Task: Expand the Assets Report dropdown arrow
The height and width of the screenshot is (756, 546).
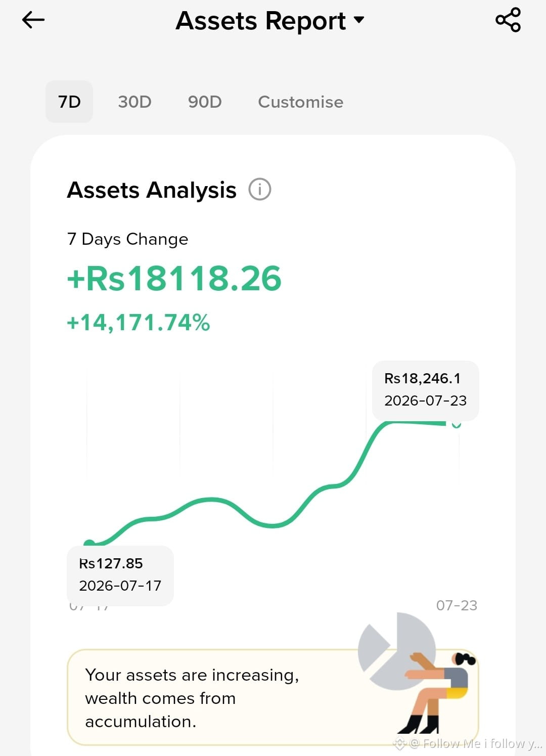Action: point(359,20)
